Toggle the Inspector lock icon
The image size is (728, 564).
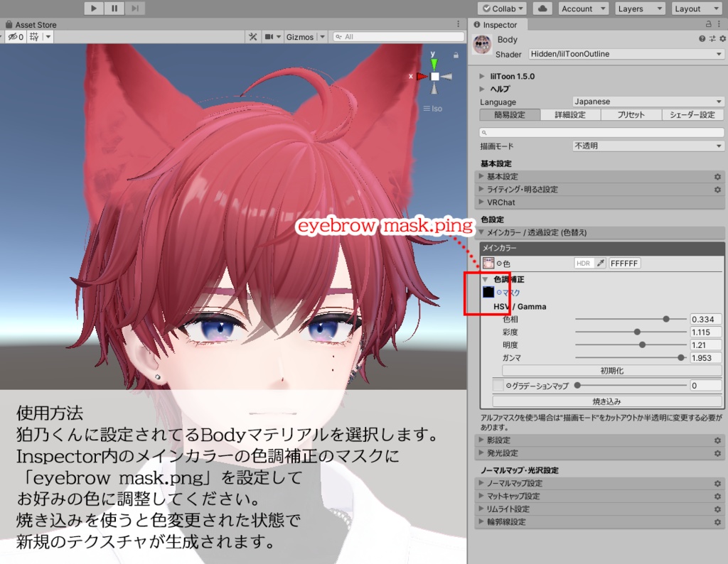pos(709,24)
